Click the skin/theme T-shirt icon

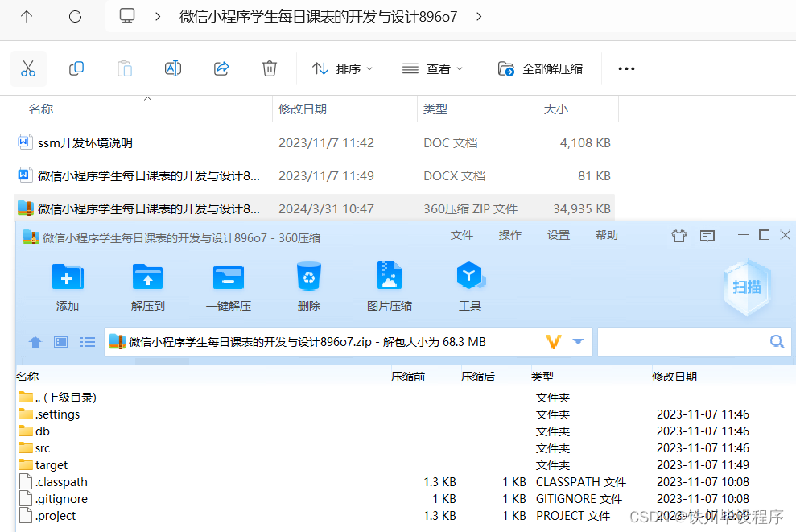(680, 235)
